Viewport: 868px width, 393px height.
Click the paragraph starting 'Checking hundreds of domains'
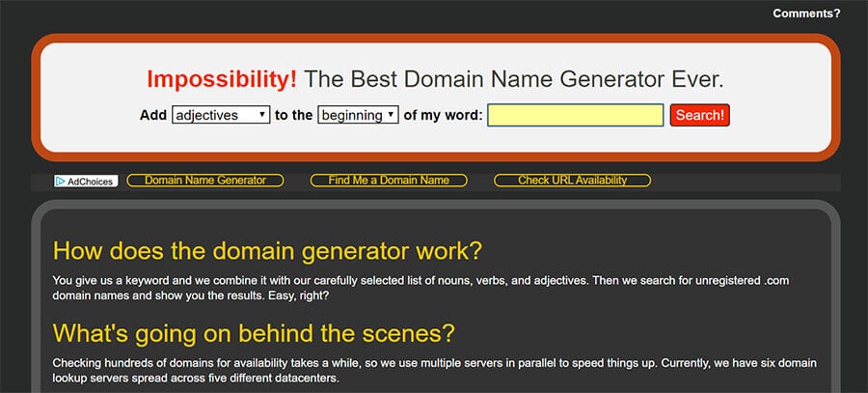(x=435, y=372)
